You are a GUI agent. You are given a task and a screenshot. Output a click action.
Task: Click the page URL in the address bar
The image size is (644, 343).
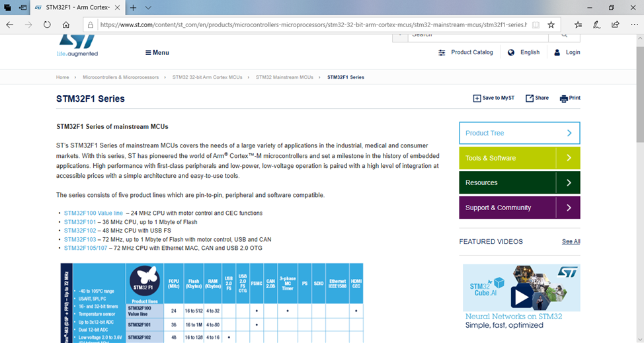click(x=313, y=24)
